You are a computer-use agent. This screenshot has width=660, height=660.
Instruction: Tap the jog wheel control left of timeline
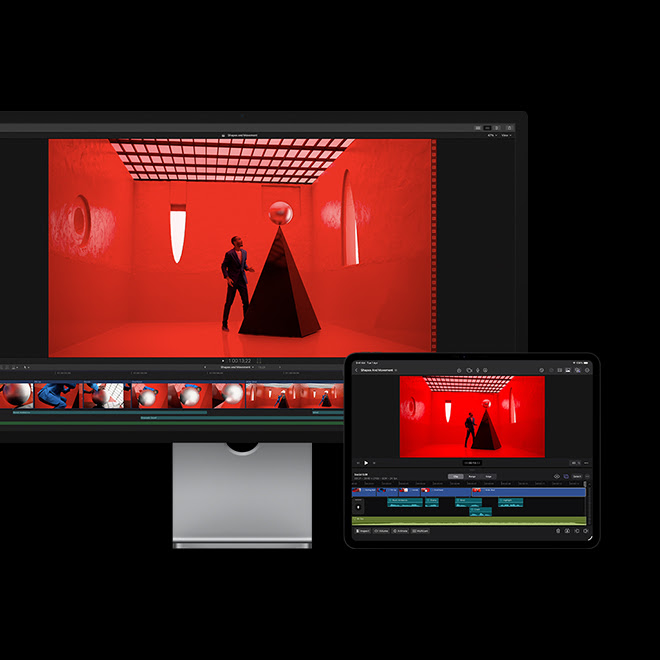click(x=358, y=507)
